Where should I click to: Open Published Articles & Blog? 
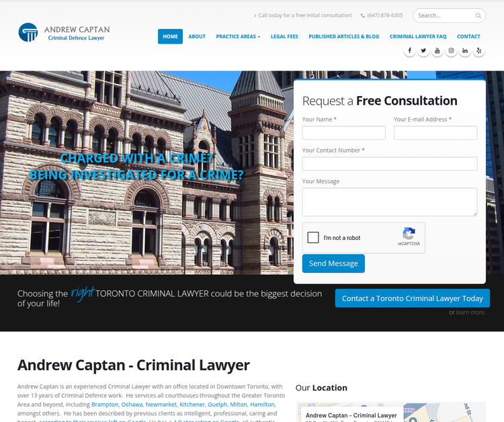pos(343,37)
